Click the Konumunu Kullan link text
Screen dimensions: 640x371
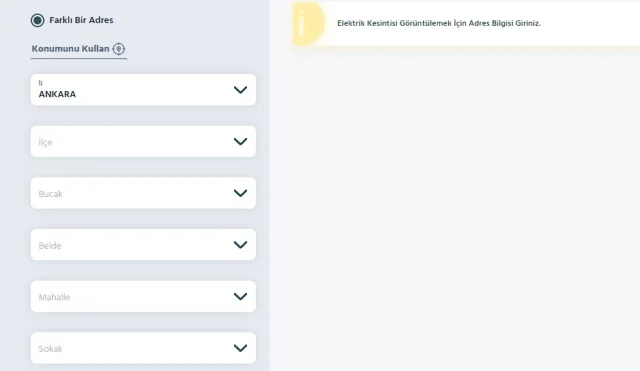point(71,49)
